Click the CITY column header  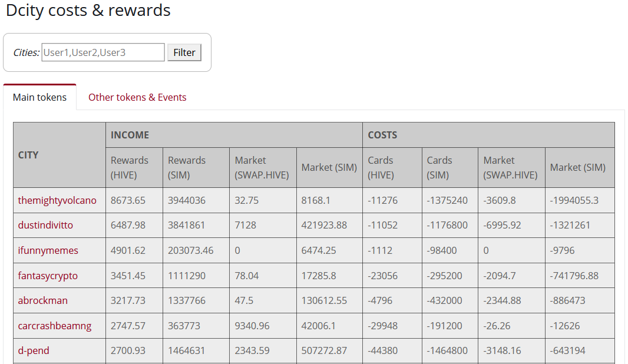point(28,154)
